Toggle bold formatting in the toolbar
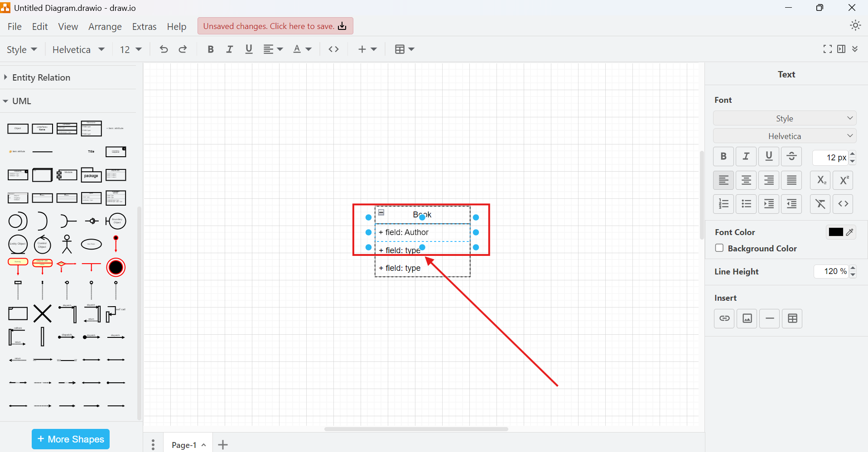868x452 pixels. coord(210,49)
